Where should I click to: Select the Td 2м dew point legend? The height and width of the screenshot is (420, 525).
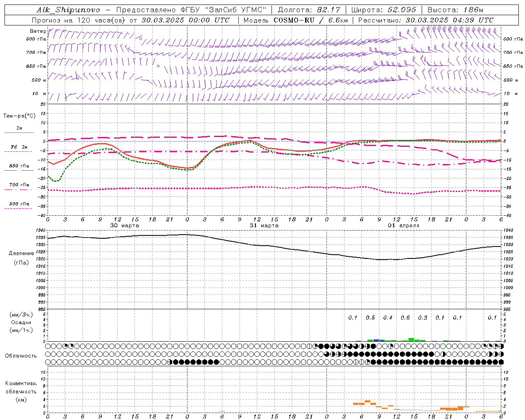coord(19,147)
